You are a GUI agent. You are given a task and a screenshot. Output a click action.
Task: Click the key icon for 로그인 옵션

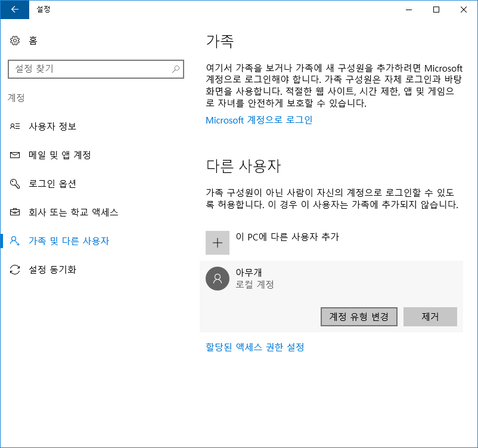(15, 183)
